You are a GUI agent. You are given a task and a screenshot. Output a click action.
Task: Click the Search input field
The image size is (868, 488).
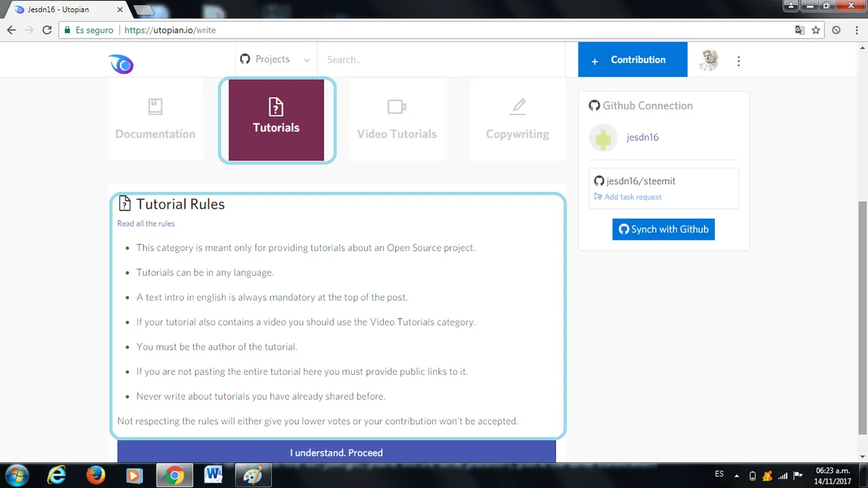point(441,60)
